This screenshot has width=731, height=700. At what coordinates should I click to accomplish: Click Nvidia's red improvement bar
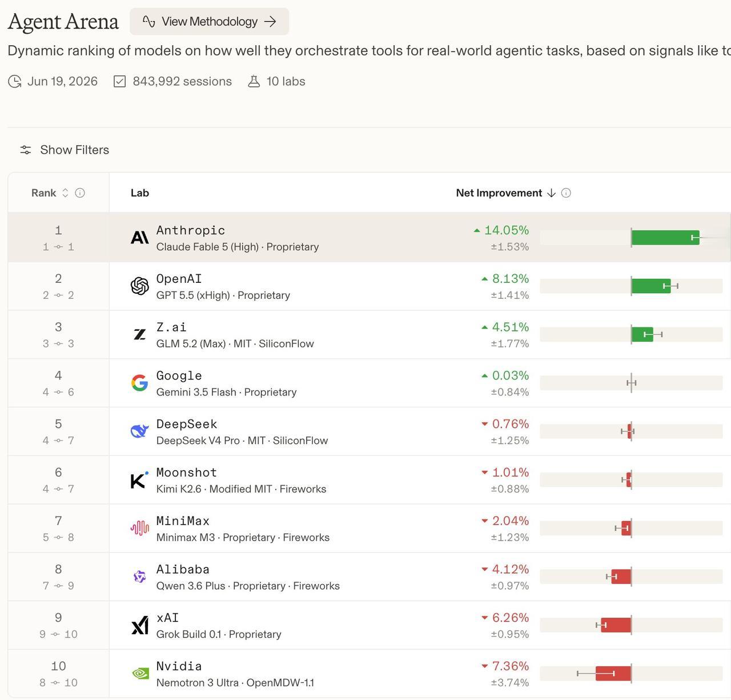pos(613,674)
